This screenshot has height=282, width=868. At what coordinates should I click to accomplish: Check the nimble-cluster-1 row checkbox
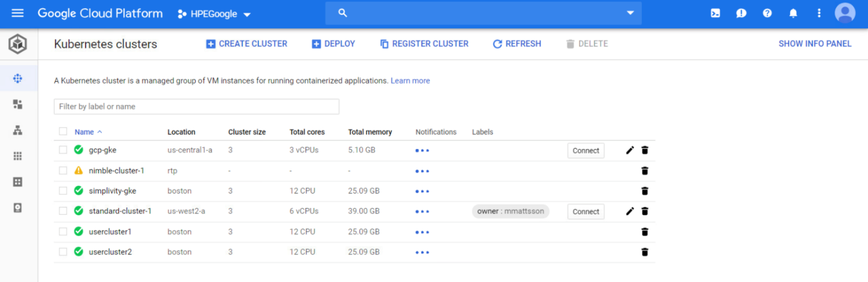click(63, 170)
